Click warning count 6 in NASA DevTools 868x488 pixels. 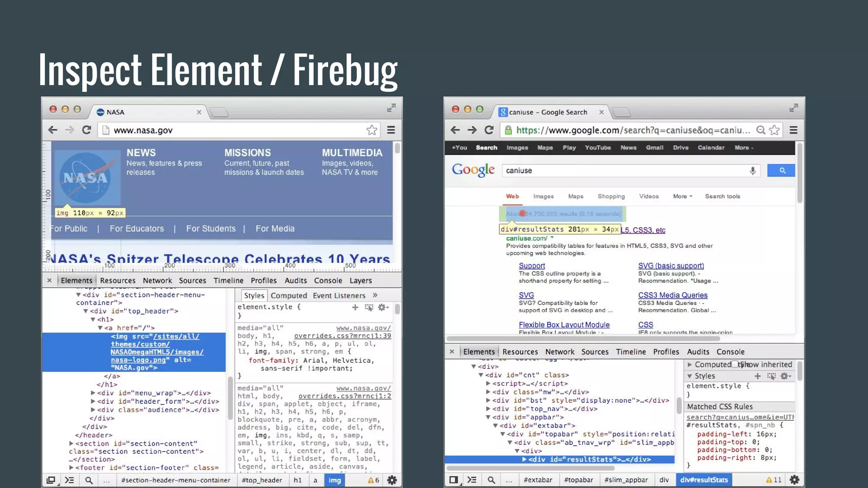point(373,480)
